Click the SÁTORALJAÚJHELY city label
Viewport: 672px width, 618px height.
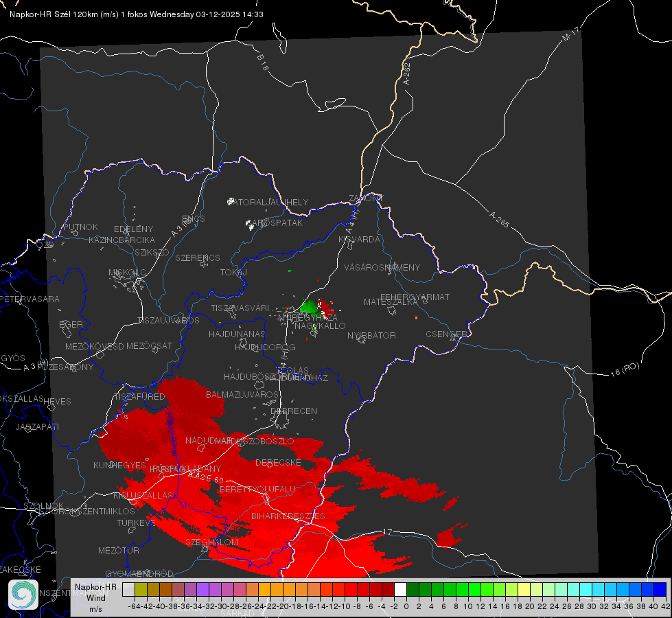pos(268,202)
